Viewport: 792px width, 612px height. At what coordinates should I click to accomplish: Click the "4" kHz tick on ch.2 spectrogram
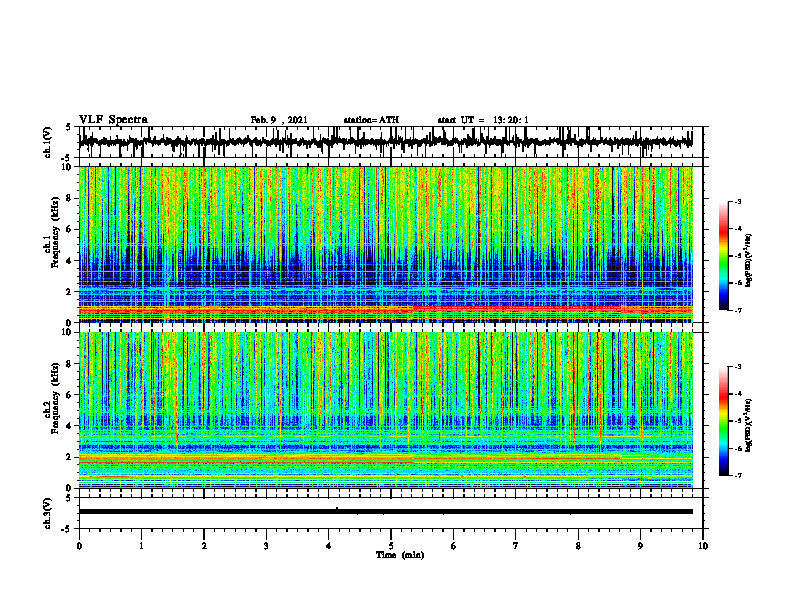(70, 426)
